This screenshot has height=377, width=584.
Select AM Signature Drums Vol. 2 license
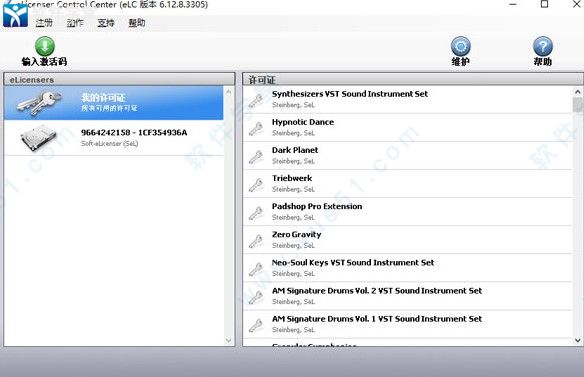pos(407,297)
